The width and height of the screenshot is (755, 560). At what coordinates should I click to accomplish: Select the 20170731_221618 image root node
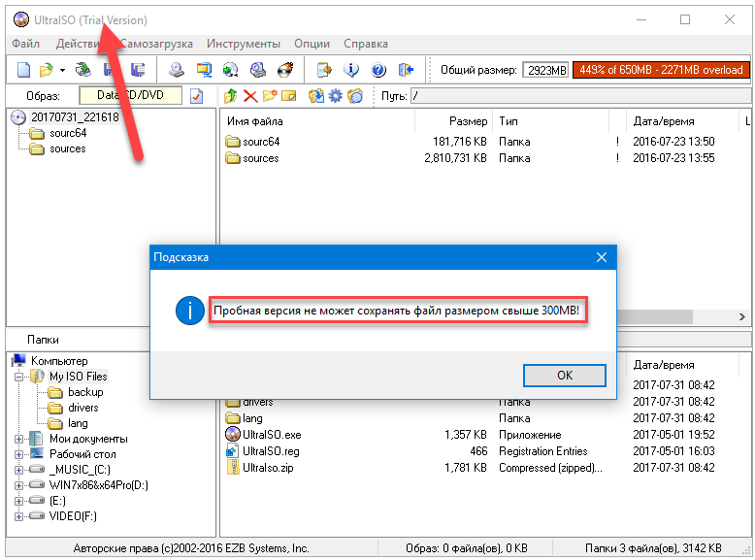point(75,117)
